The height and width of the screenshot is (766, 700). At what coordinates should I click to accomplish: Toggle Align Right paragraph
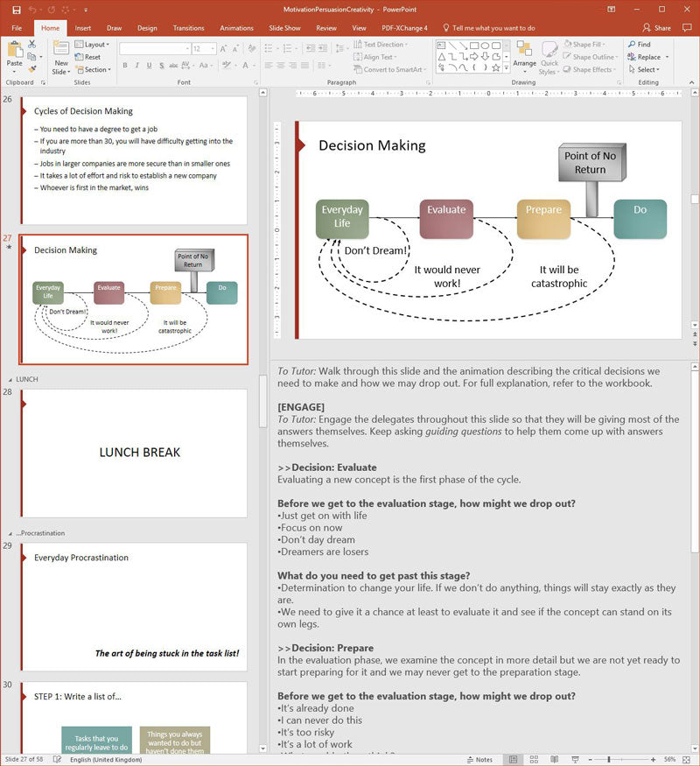[x=292, y=65]
